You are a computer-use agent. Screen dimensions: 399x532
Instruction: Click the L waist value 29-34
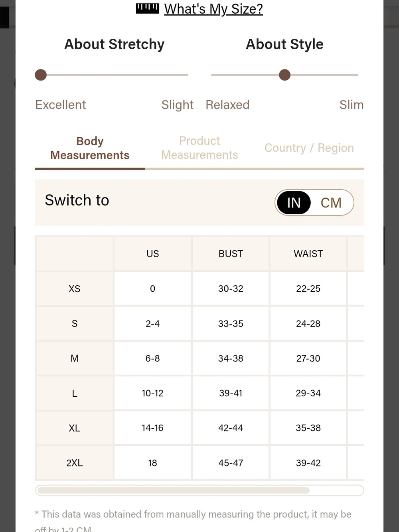click(308, 393)
